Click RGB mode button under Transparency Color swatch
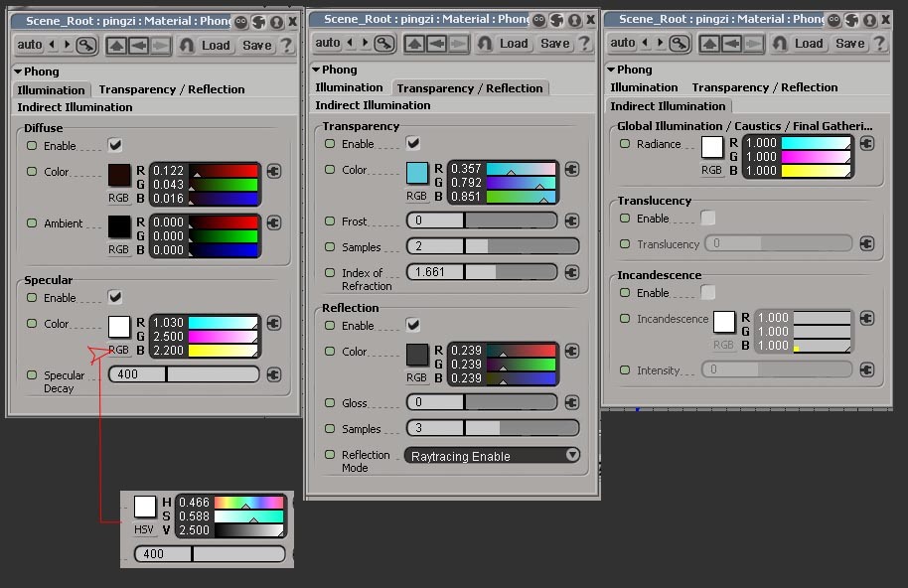Screen dimensions: 908x588 (416, 197)
